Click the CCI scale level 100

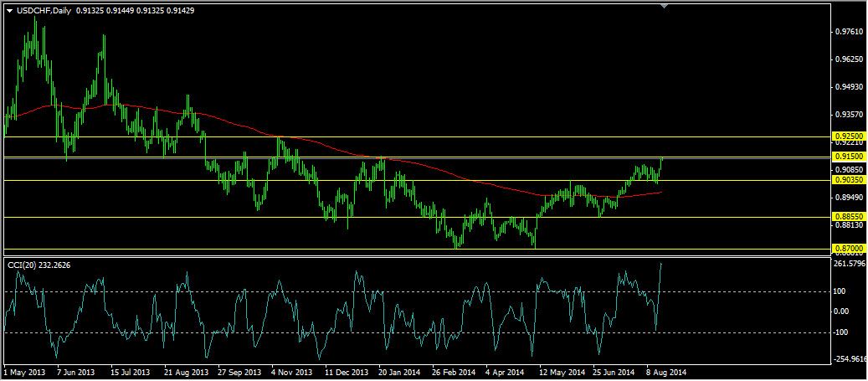click(841, 291)
